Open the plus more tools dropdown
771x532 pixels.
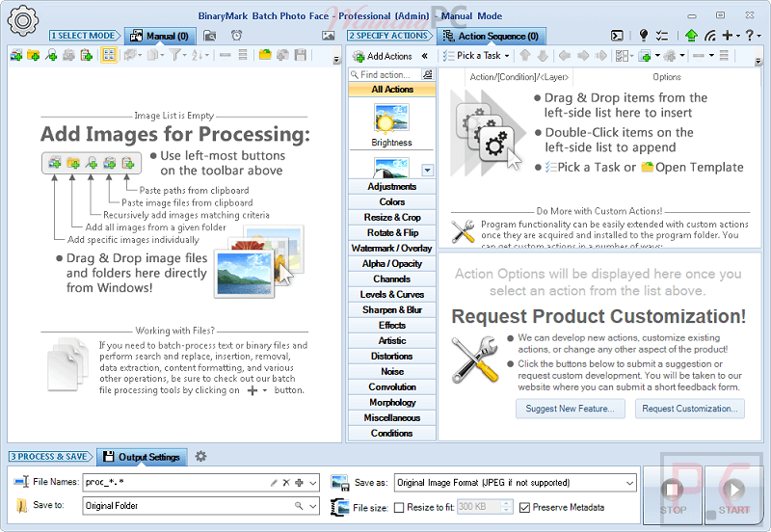coord(731,36)
